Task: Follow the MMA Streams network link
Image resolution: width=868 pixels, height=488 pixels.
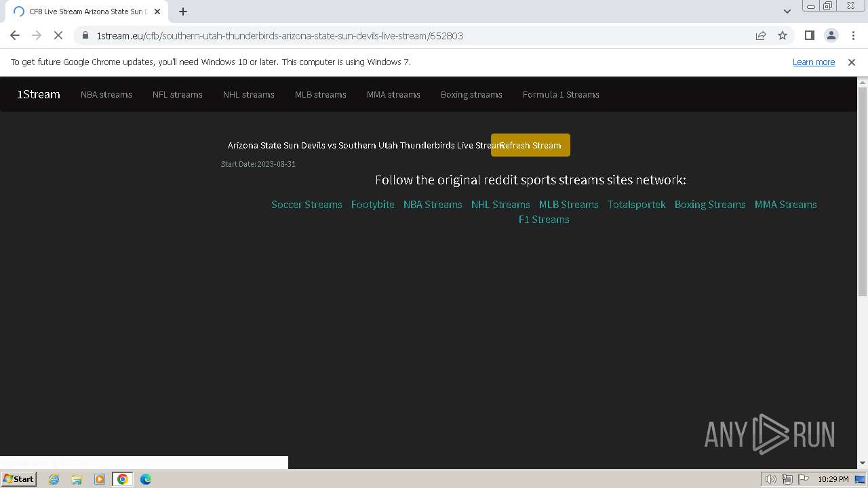Action: (785, 204)
